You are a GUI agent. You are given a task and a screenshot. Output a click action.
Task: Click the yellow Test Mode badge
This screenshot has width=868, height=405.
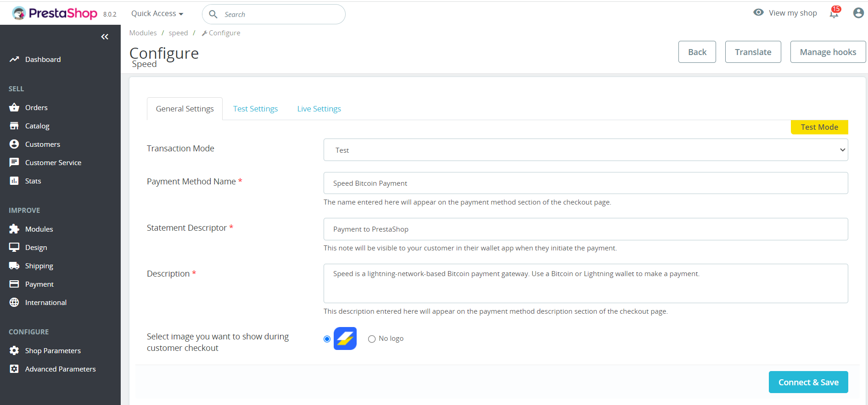point(819,127)
